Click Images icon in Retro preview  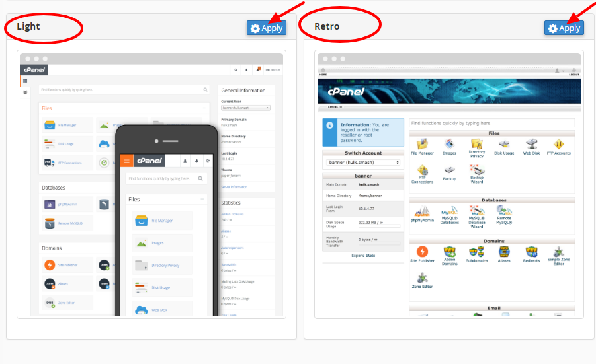449,144
